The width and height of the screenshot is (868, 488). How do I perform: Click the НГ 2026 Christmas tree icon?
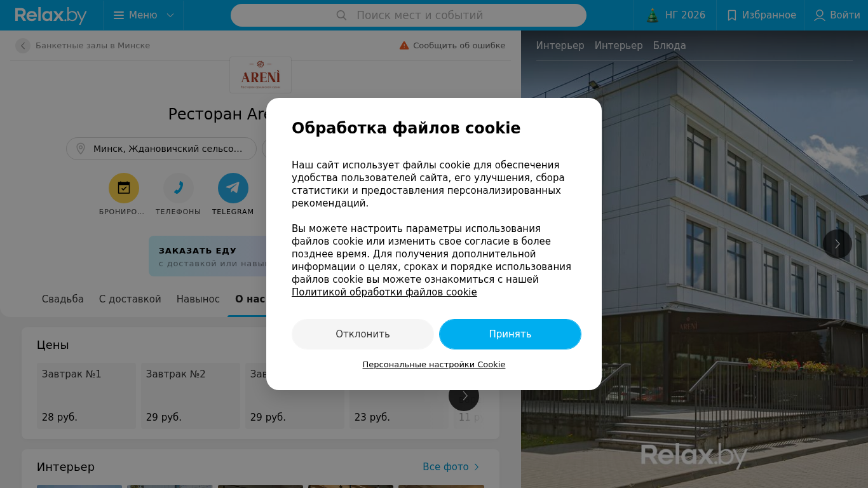653,15
